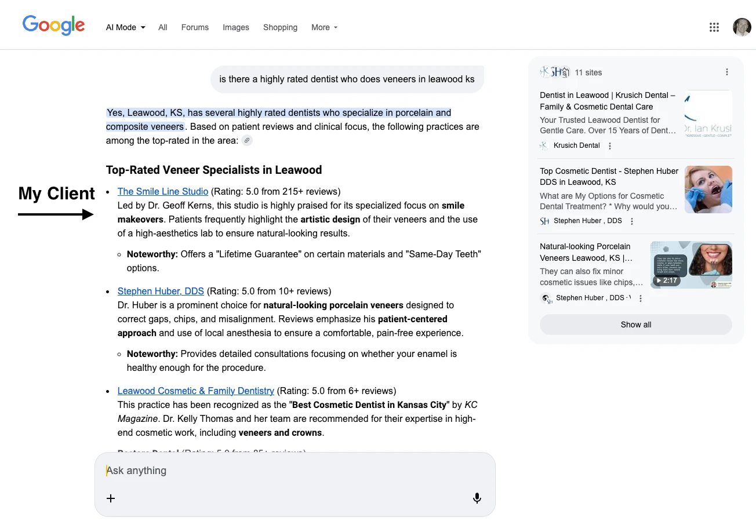
Task: Click the microphone voice input icon
Action: point(477,498)
